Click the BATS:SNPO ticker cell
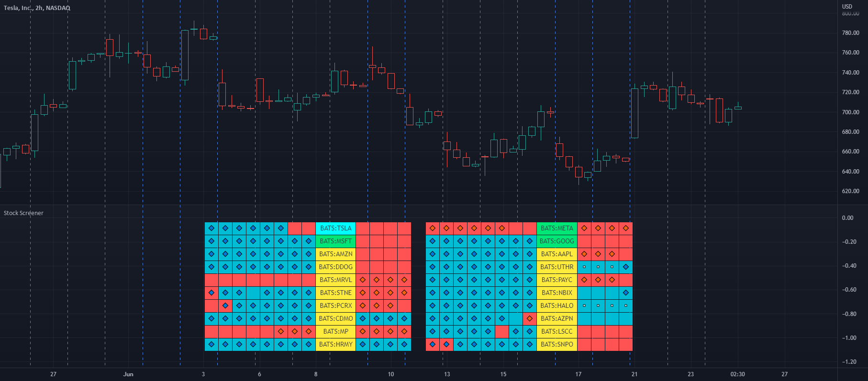Viewport: 868px width, 381px height. (557, 345)
